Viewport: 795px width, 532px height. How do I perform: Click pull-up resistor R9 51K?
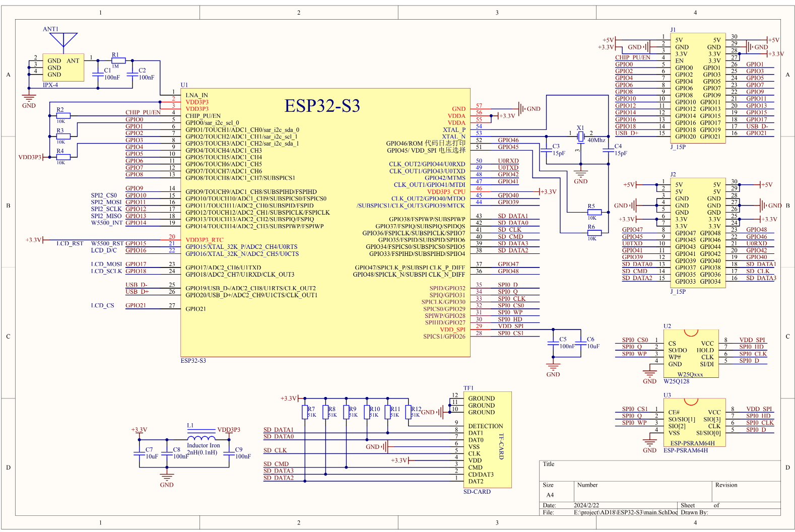346,412
